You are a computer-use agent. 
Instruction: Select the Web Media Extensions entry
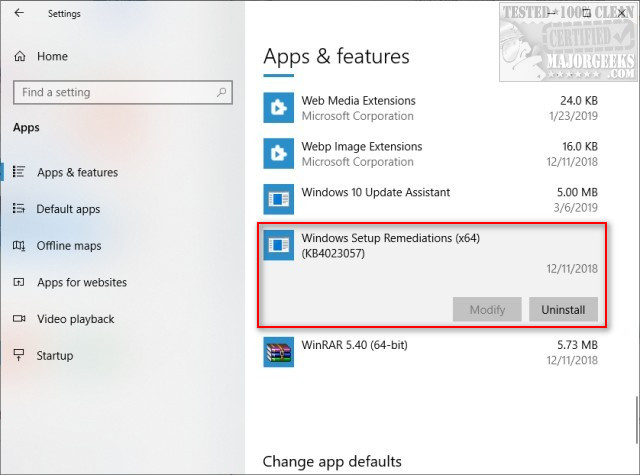pos(431,108)
